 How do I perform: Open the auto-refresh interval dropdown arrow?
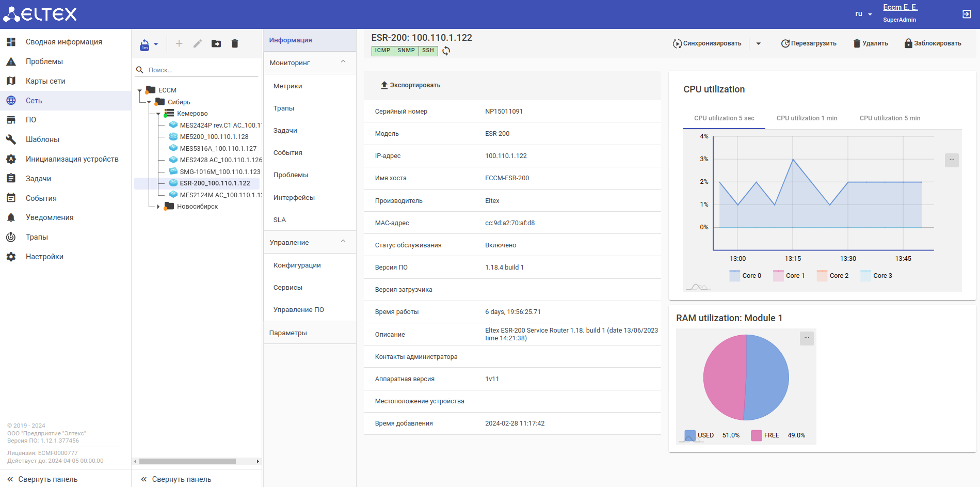click(x=156, y=44)
